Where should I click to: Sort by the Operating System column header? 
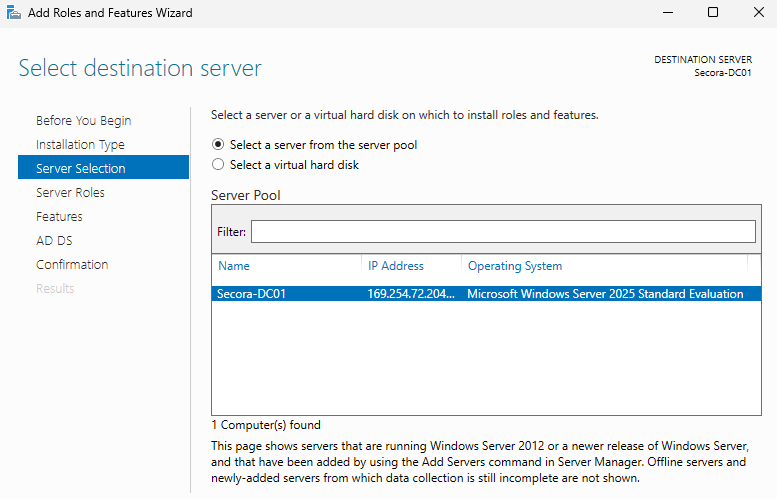coord(515,266)
